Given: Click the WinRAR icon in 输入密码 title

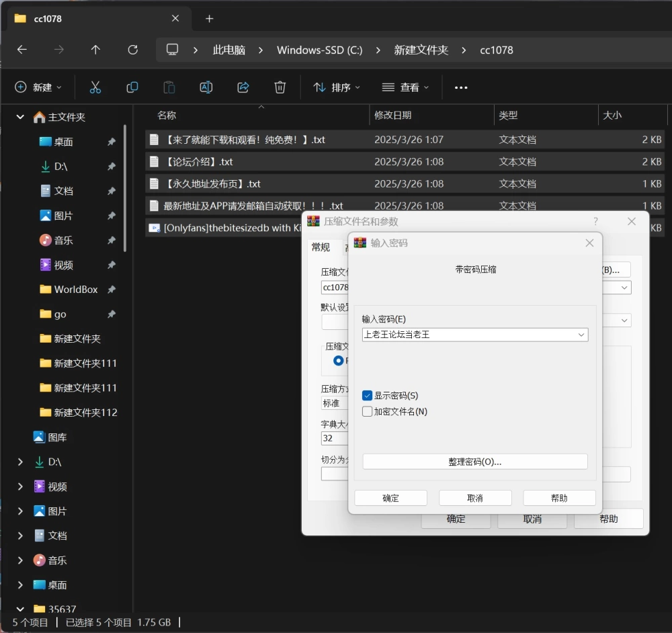Looking at the screenshot, I should tap(360, 243).
